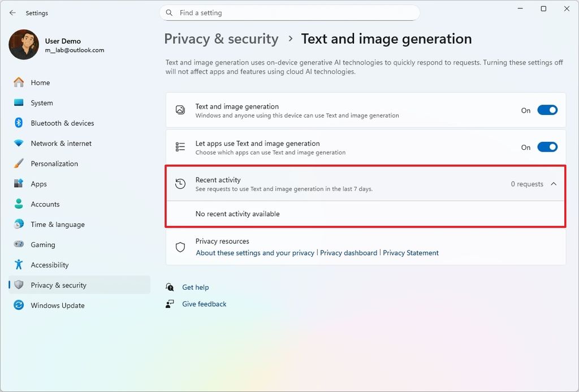579x392 pixels.
Task: Click the Get help headset icon
Action: (x=170, y=287)
